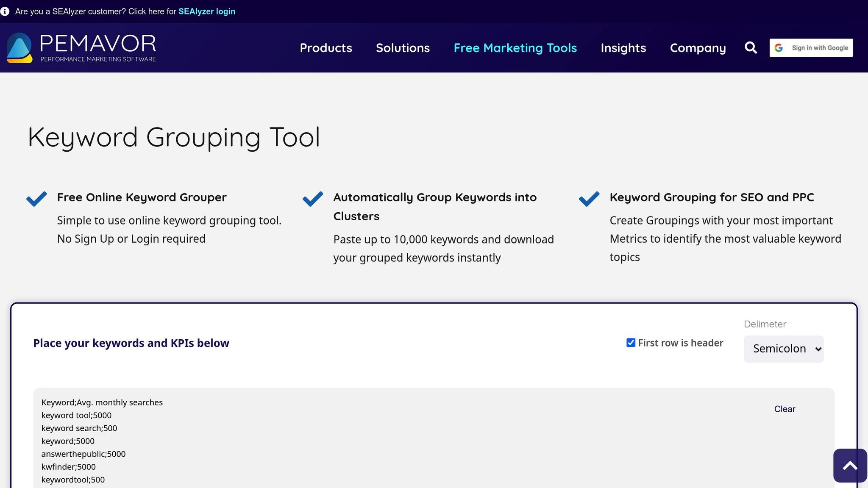This screenshot has height=488, width=868.
Task: Open the Solutions menu
Action: (x=403, y=48)
